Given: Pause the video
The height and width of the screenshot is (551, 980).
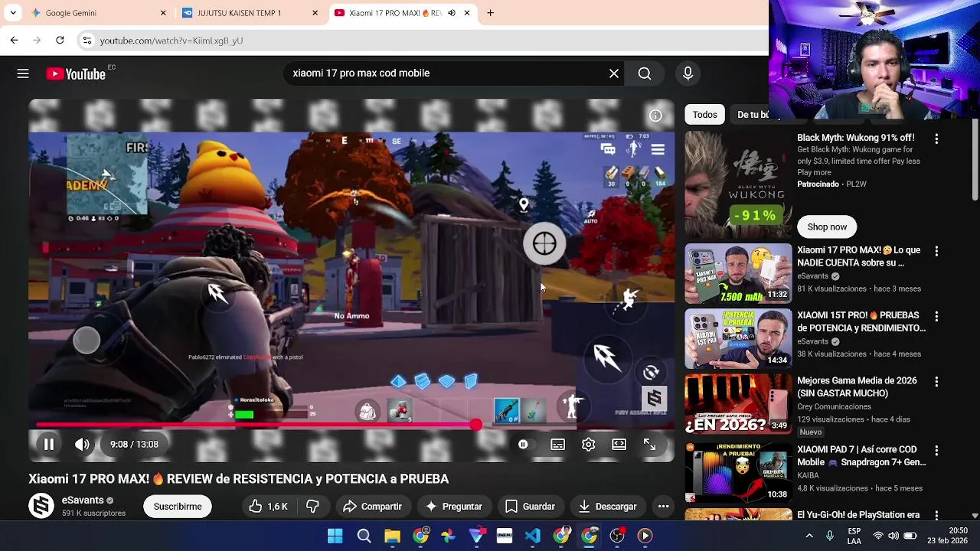Looking at the screenshot, I should coord(48,444).
